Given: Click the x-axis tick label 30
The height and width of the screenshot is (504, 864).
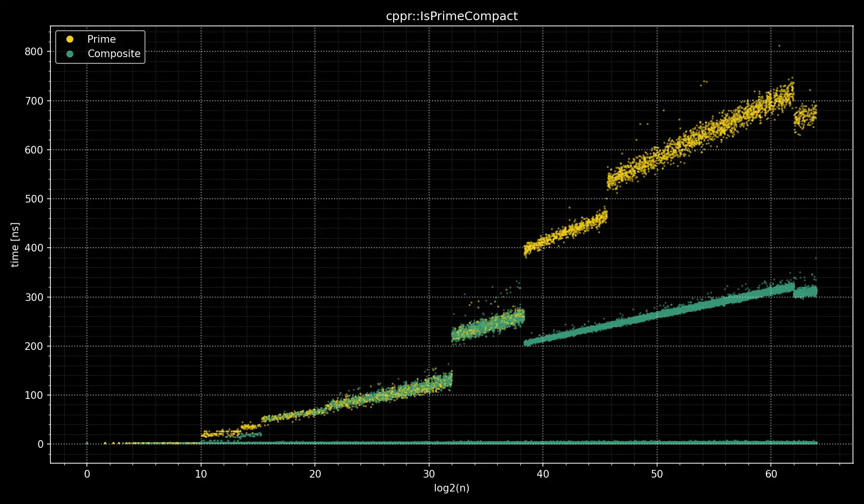Looking at the screenshot, I should 429,474.
